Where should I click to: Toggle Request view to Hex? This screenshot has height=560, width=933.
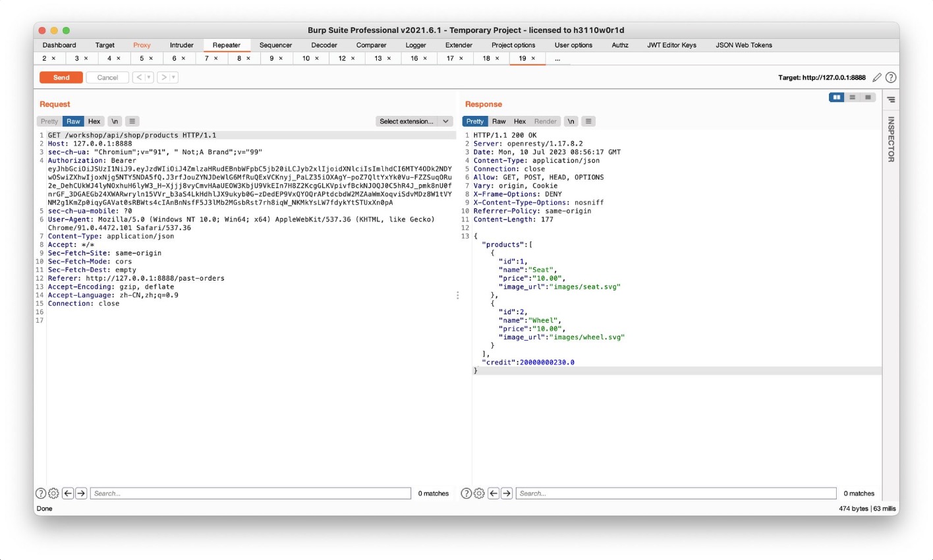point(94,121)
